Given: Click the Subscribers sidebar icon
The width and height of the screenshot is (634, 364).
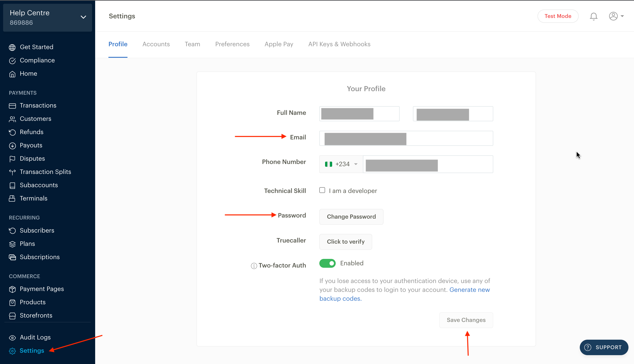Looking at the screenshot, I should 13,230.
